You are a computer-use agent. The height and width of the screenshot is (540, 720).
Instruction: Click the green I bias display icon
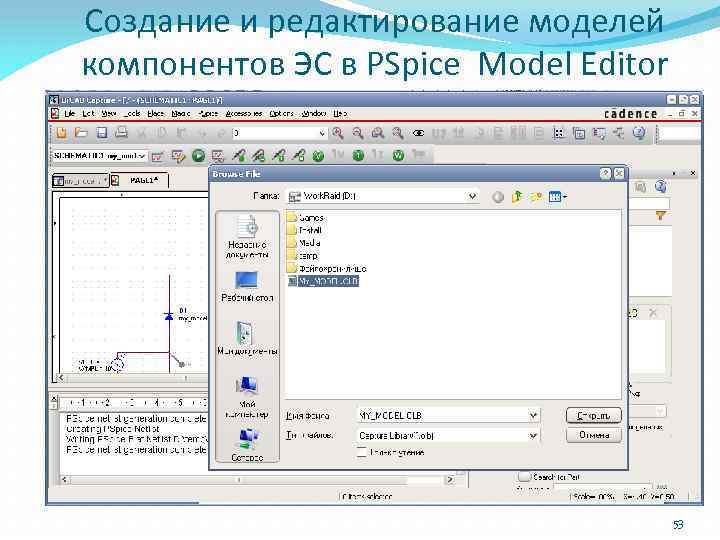click(x=358, y=156)
